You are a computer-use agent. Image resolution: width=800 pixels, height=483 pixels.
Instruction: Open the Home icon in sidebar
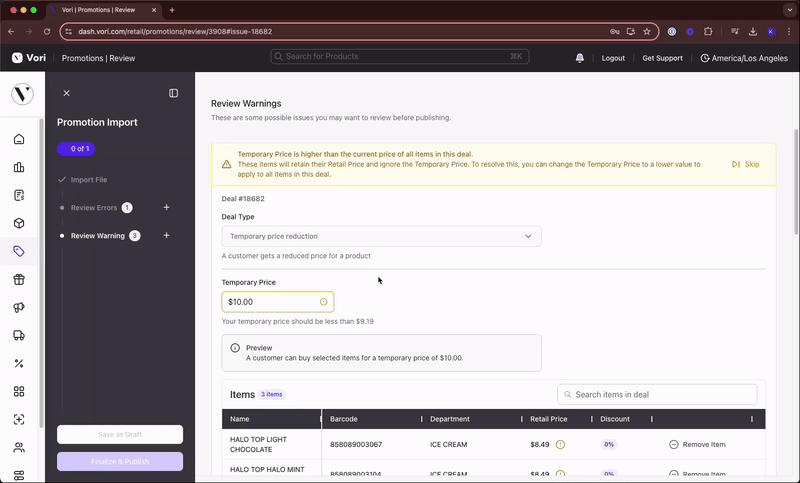(19, 139)
